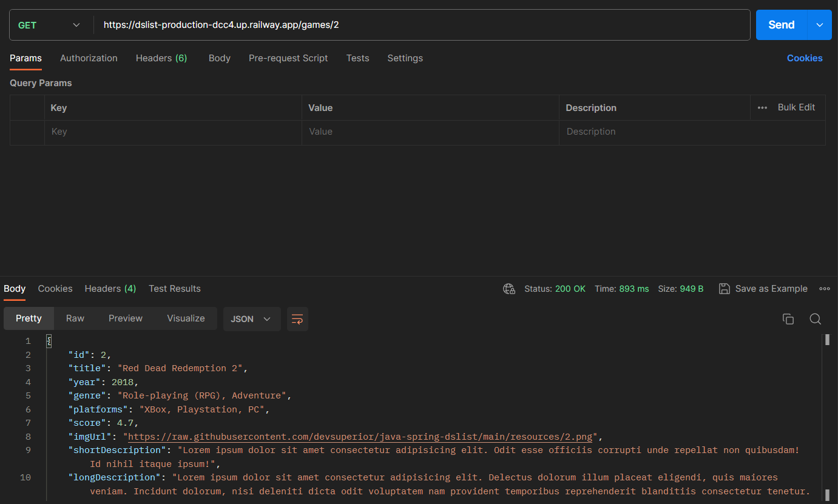838x504 pixels.
Task: Switch to the Authorization tab
Action: tap(89, 58)
